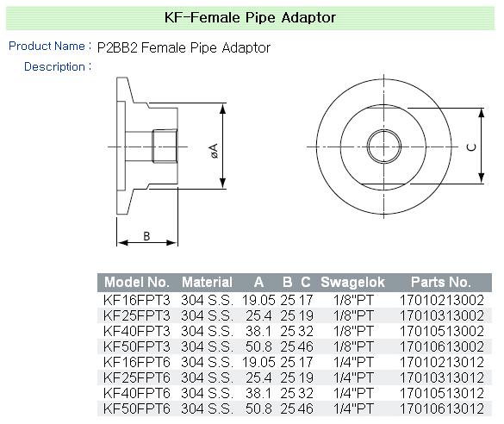Screen dimensions: 504x424
Task: Click the 1/4"PT value in the KF50FPT6 row
Action: click(353, 408)
